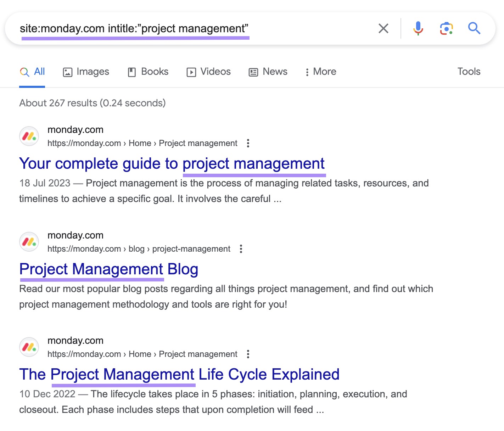The width and height of the screenshot is (504, 431).
Task: Switch to the Books tab
Action: tap(147, 72)
